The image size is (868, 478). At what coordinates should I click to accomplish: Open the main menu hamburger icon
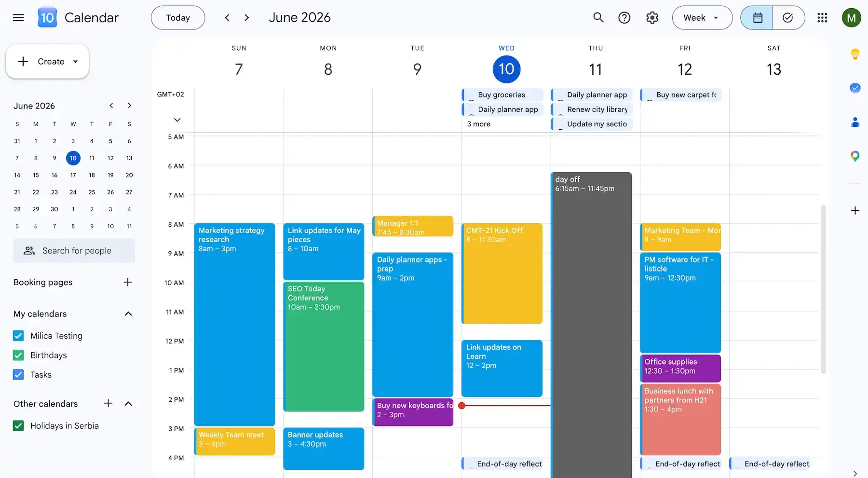click(18, 18)
